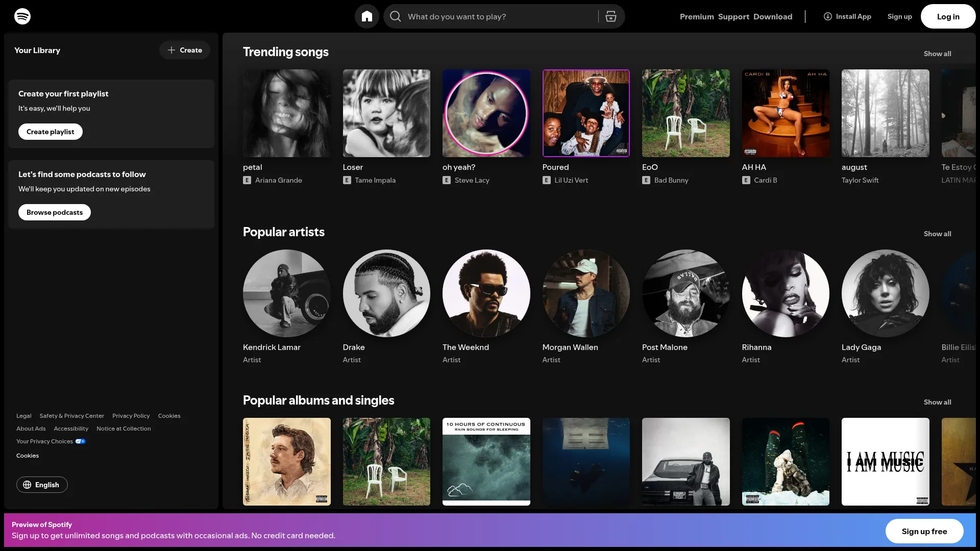Open the 'oh yeah?' song cover
Screen dimensions: 980x551
click(x=486, y=113)
